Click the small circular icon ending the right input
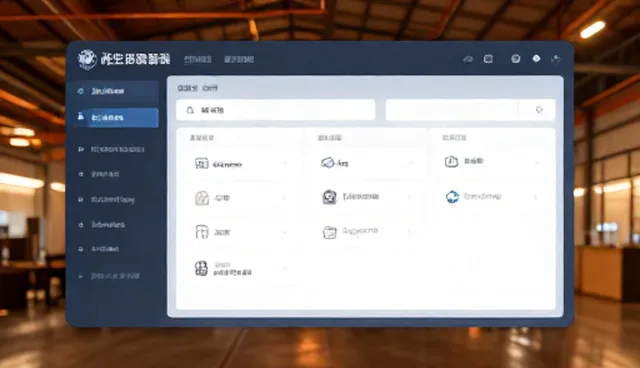 539,110
